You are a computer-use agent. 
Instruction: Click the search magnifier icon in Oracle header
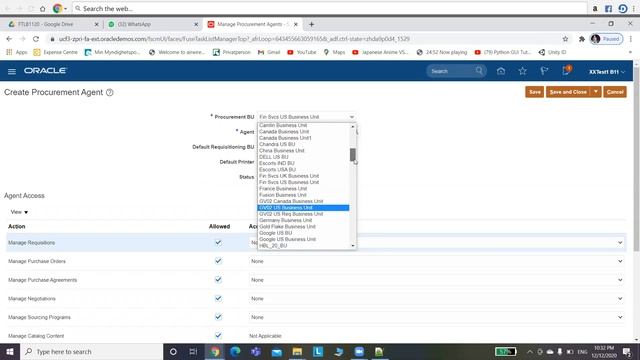click(x=479, y=71)
